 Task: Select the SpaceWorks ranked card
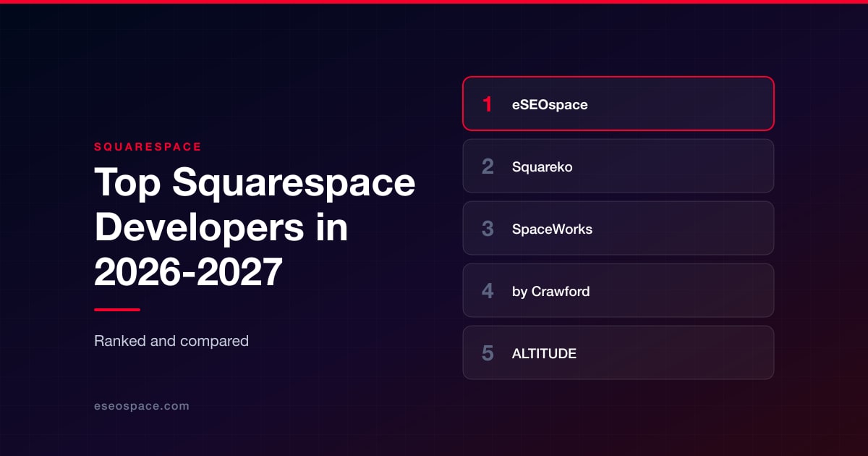point(618,228)
